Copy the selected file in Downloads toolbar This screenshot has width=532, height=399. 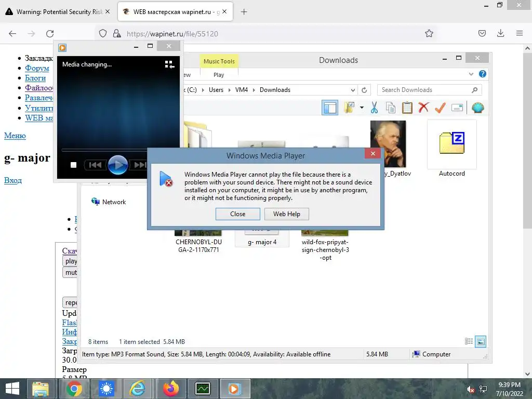point(391,108)
